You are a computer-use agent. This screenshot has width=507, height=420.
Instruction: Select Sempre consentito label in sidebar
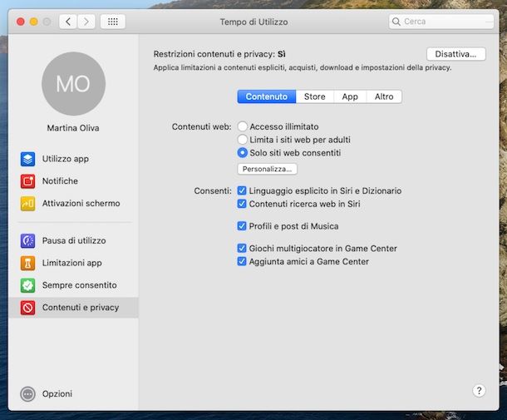[x=80, y=285]
